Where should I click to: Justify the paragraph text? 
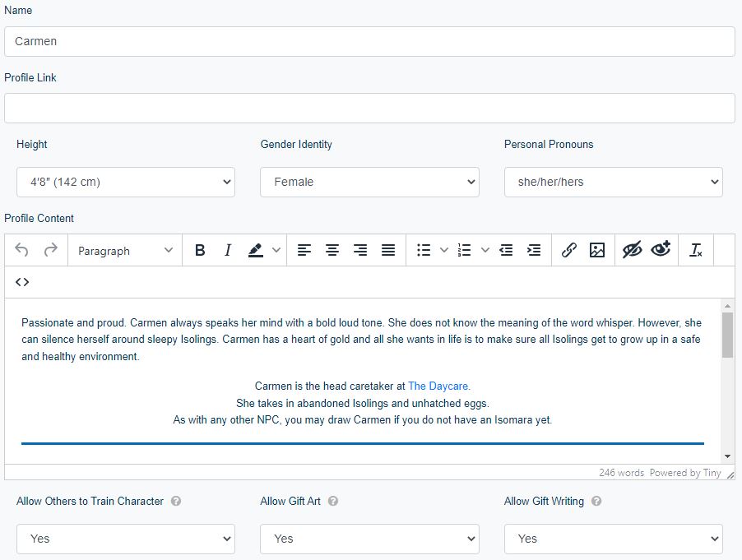(x=388, y=251)
